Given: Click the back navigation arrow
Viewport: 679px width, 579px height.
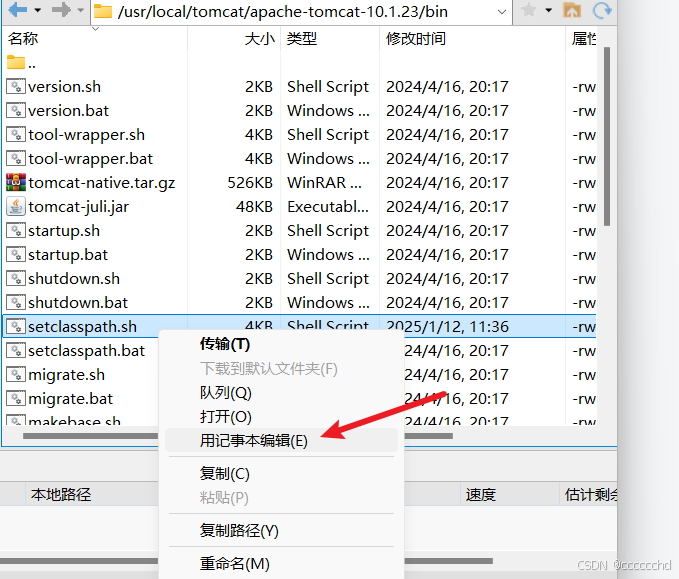Looking at the screenshot, I should point(17,10).
